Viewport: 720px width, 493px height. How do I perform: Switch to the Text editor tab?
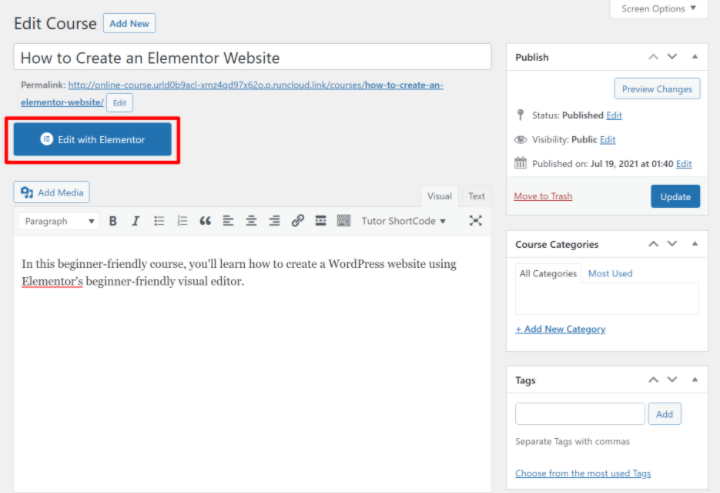tap(477, 196)
